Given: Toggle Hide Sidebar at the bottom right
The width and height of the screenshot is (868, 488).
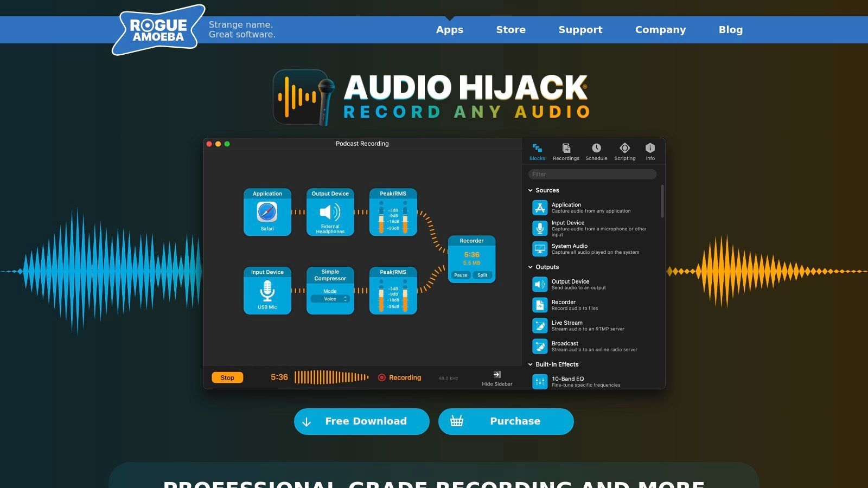Looking at the screenshot, I should (496, 378).
